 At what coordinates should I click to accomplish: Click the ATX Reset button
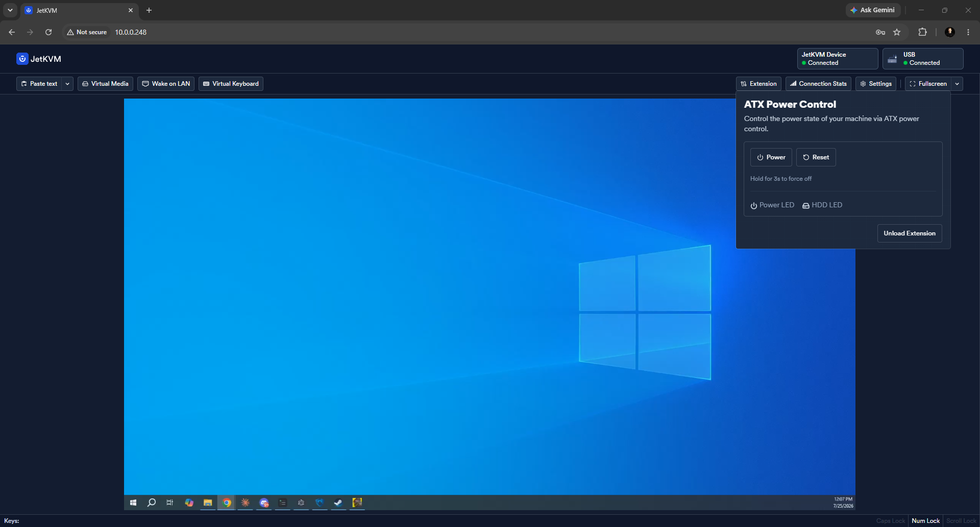point(816,157)
